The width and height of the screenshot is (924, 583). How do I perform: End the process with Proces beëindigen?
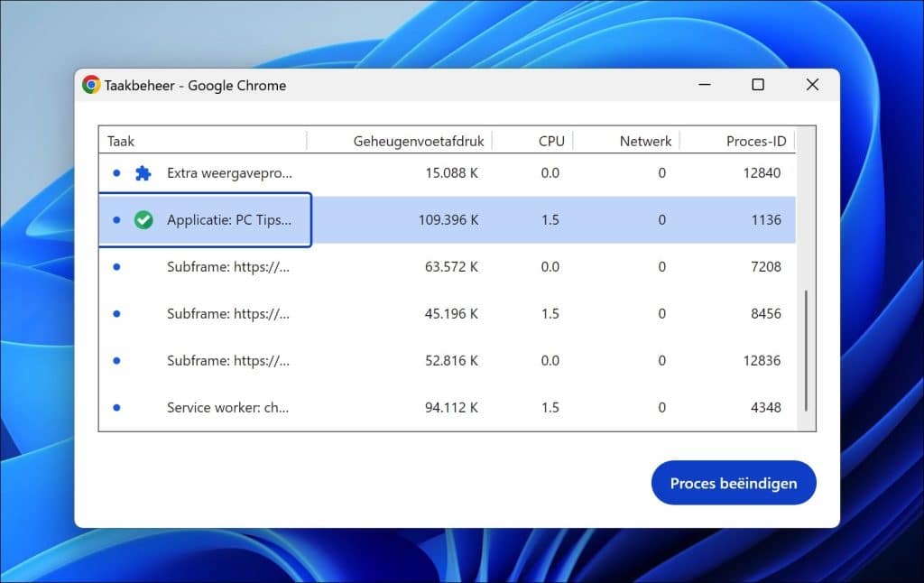coord(734,483)
